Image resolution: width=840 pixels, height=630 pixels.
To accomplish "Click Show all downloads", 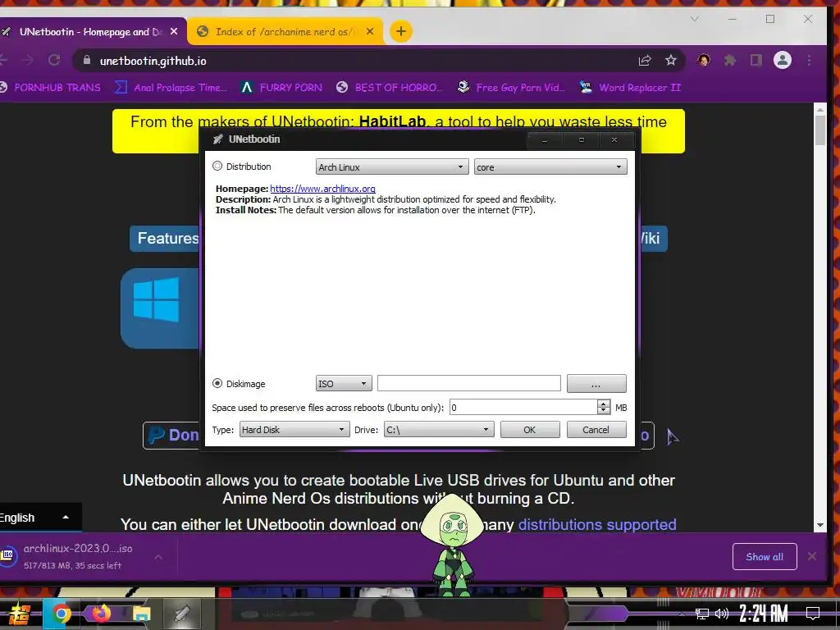I will point(765,557).
